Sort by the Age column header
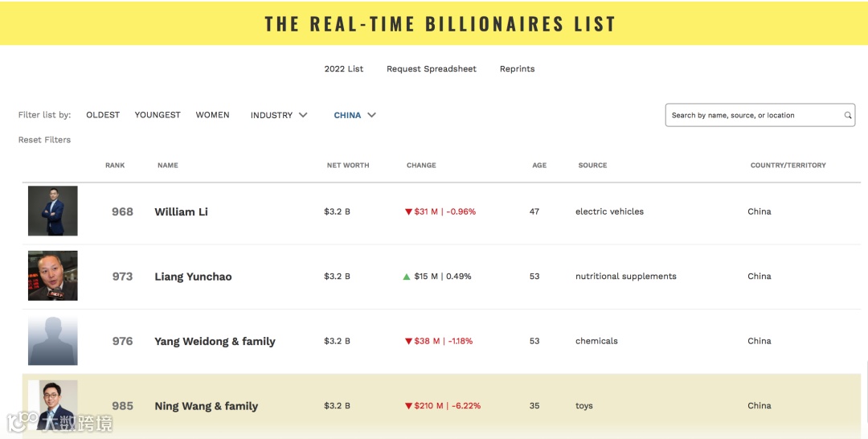The width and height of the screenshot is (868, 439). pyautogui.click(x=539, y=166)
